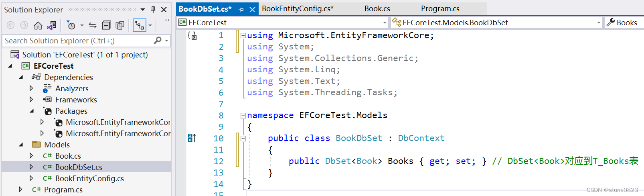The width and height of the screenshot is (644, 196).
Task: Open the Pending Changes Filter clock icon
Action: [71, 26]
